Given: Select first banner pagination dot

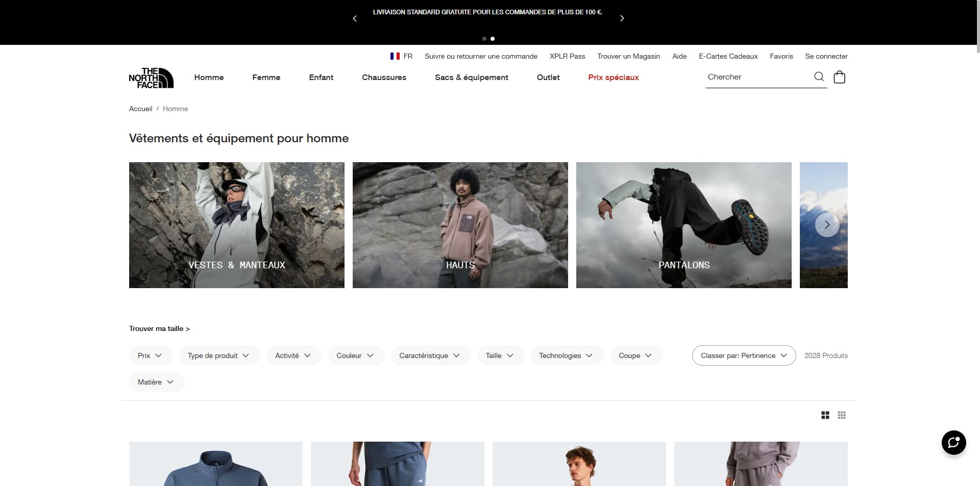Looking at the screenshot, I should (x=484, y=39).
